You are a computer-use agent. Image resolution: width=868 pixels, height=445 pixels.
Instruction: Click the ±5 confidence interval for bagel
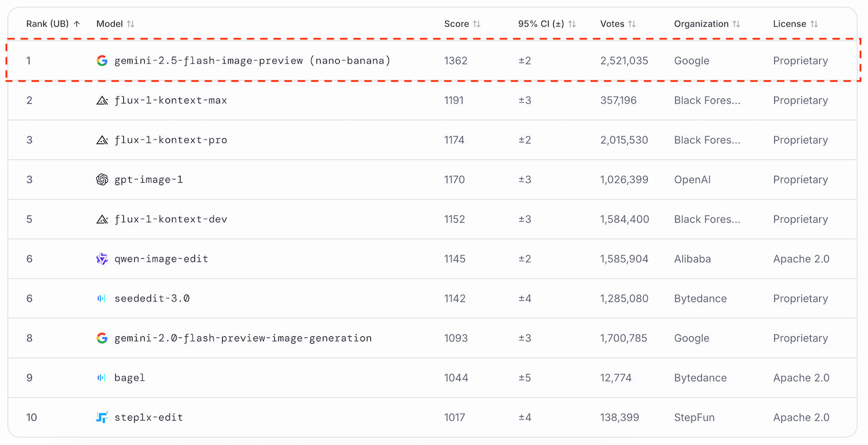(x=525, y=378)
